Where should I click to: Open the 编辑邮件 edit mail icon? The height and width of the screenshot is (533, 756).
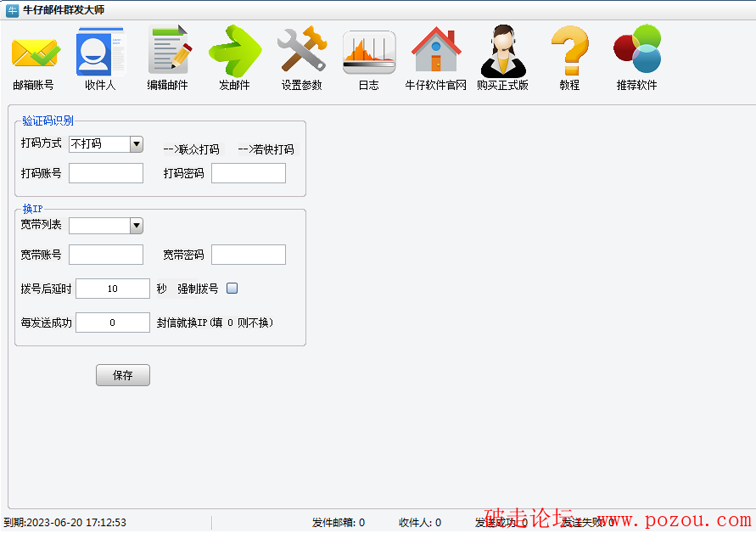point(167,53)
